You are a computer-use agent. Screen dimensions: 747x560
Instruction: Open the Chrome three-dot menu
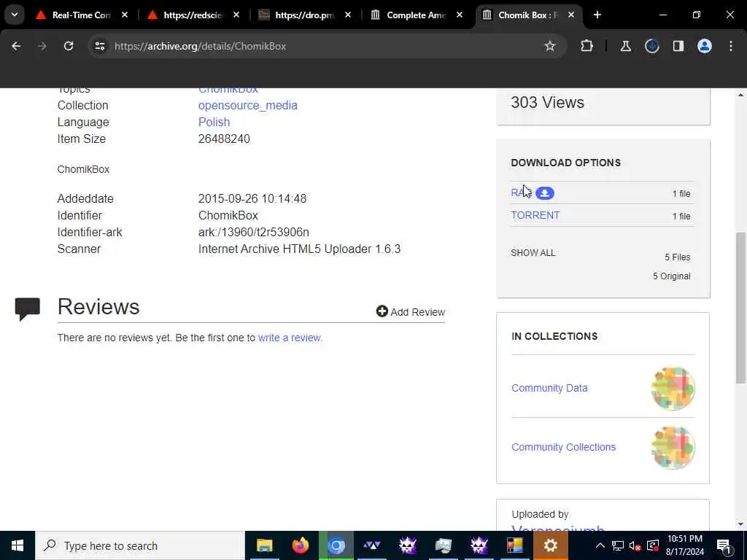[731, 46]
